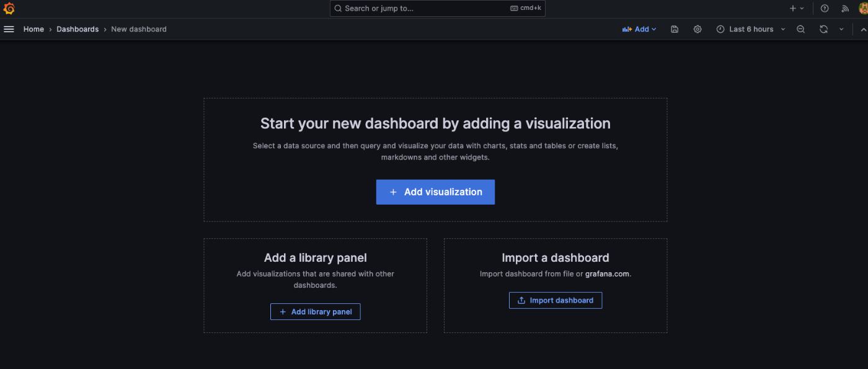
Task: Click 'Start your new dashboard' heading
Action: (435, 123)
